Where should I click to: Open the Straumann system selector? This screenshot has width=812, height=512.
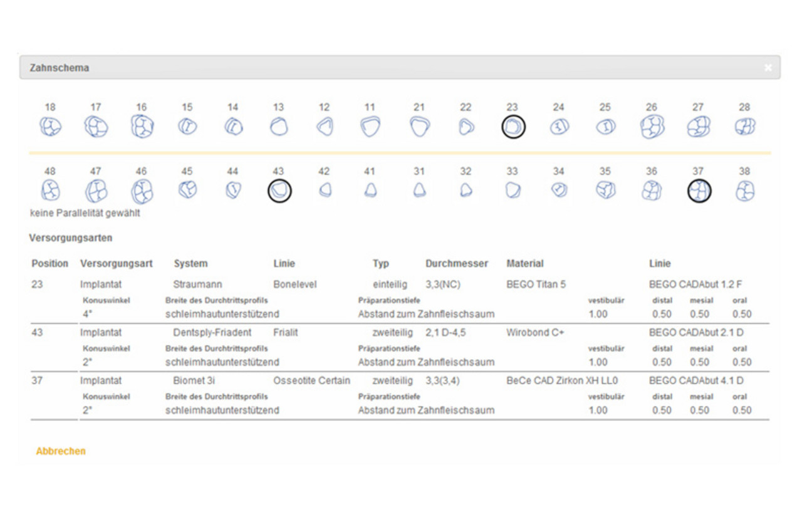point(194,284)
